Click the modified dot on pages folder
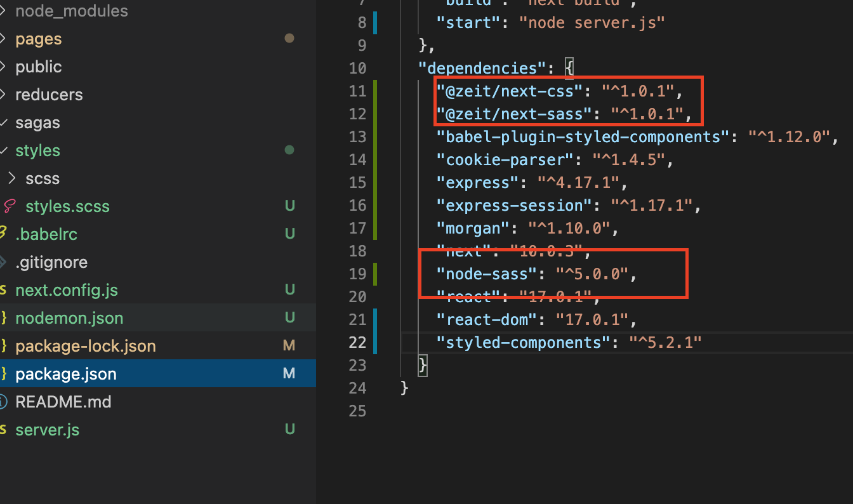Screen dimensions: 853x504 [x=289, y=39]
